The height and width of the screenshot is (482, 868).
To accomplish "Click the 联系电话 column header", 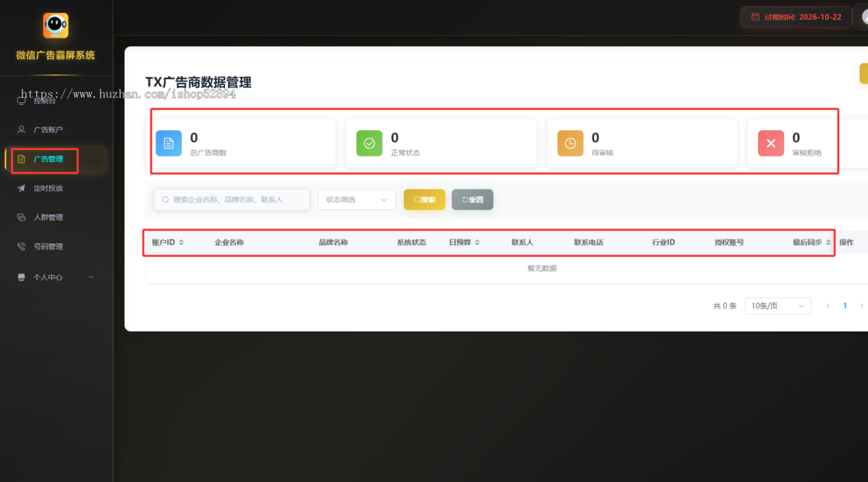I will click(588, 242).
